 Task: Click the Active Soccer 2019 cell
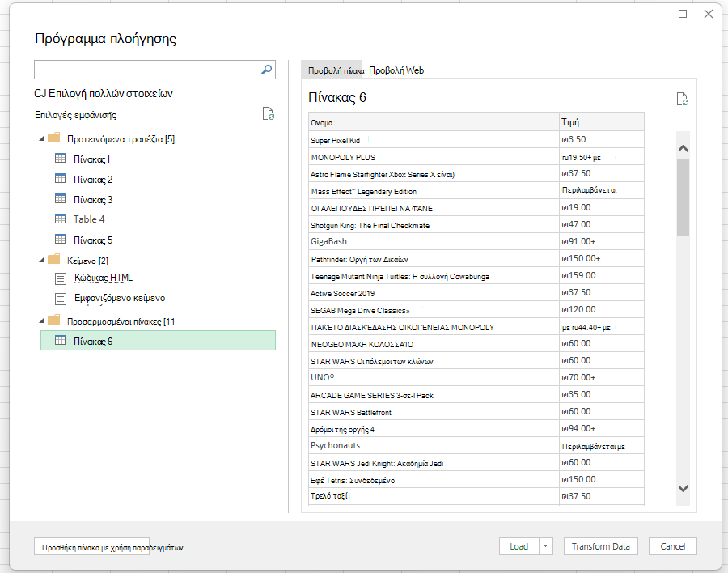(x=434, y=293)
